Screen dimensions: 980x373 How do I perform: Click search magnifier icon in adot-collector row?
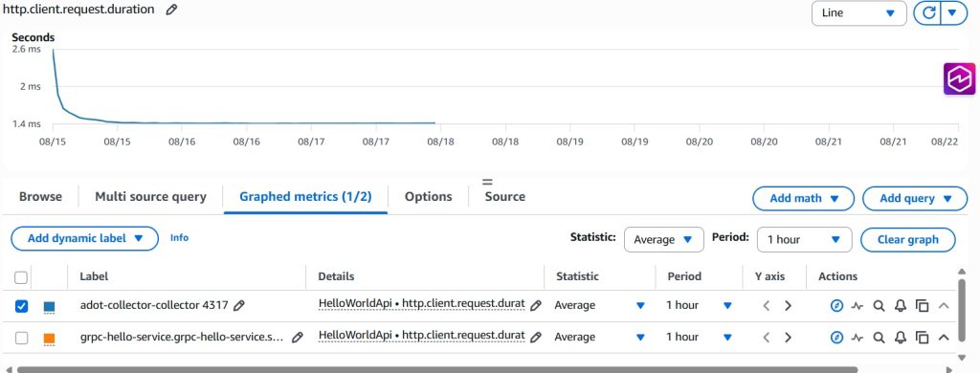click(x=879, y=305)
